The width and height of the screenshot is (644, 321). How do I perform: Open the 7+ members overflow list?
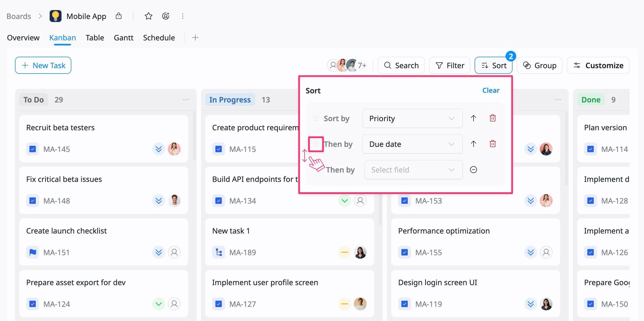tap(362, 65)
